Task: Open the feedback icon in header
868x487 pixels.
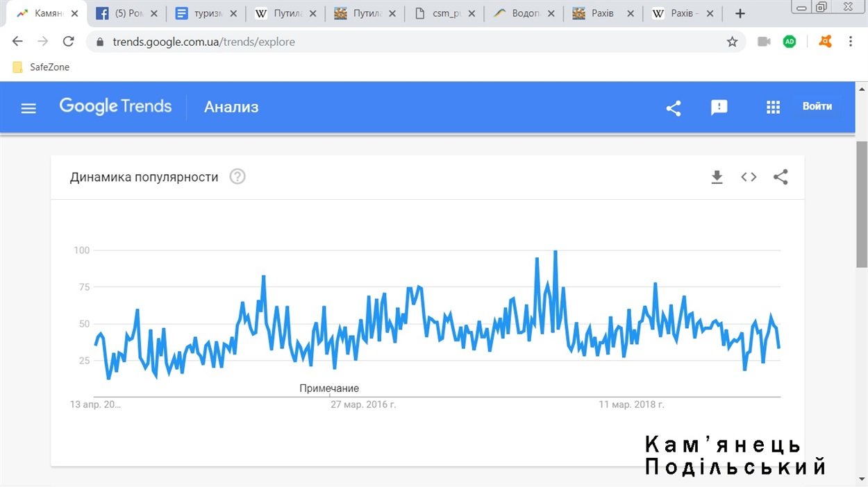Action: click(x=719, y=108)
